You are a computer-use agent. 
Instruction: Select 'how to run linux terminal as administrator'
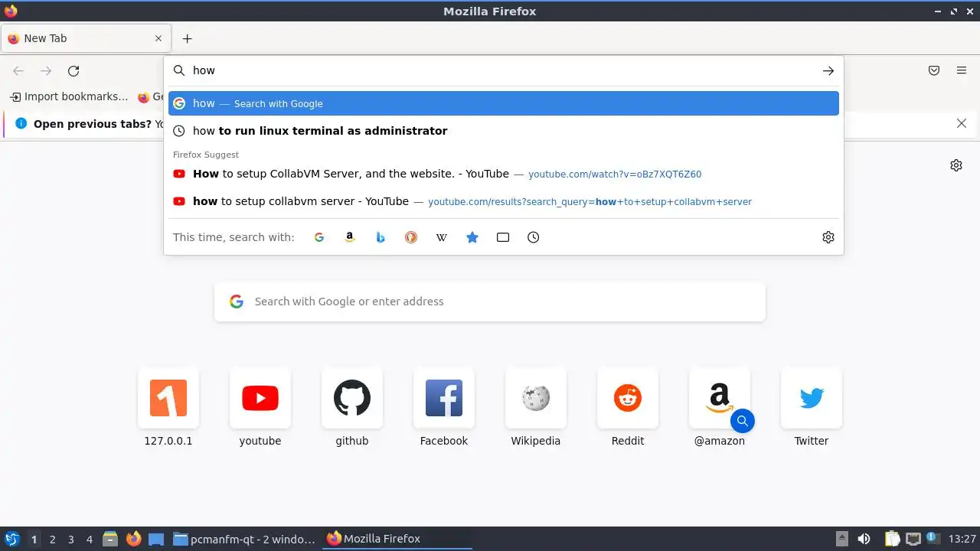point(504,131)
